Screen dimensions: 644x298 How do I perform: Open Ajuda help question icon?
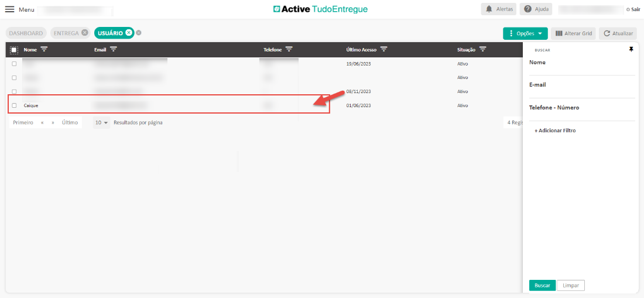point(527,9)
